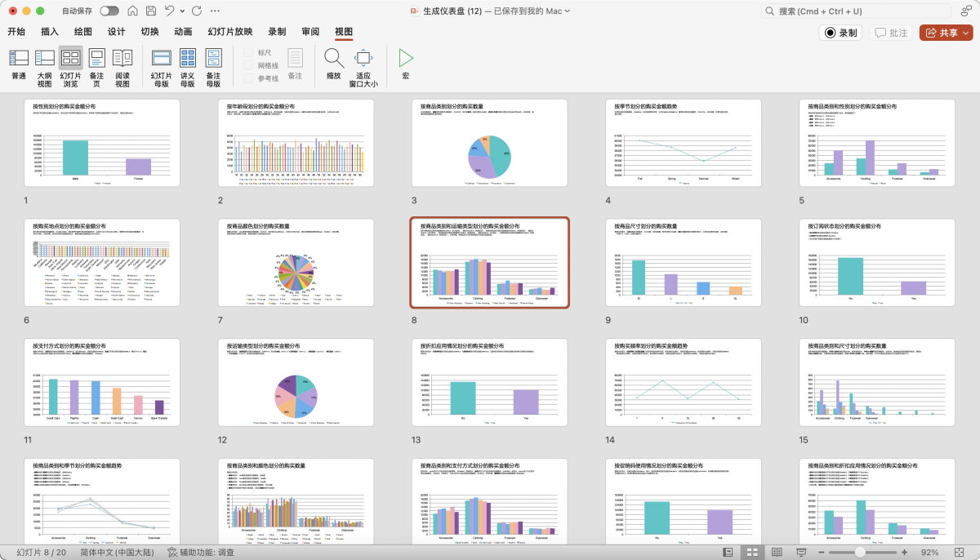Switch to 阅读视图 reading view

click(x=122, y=65)
